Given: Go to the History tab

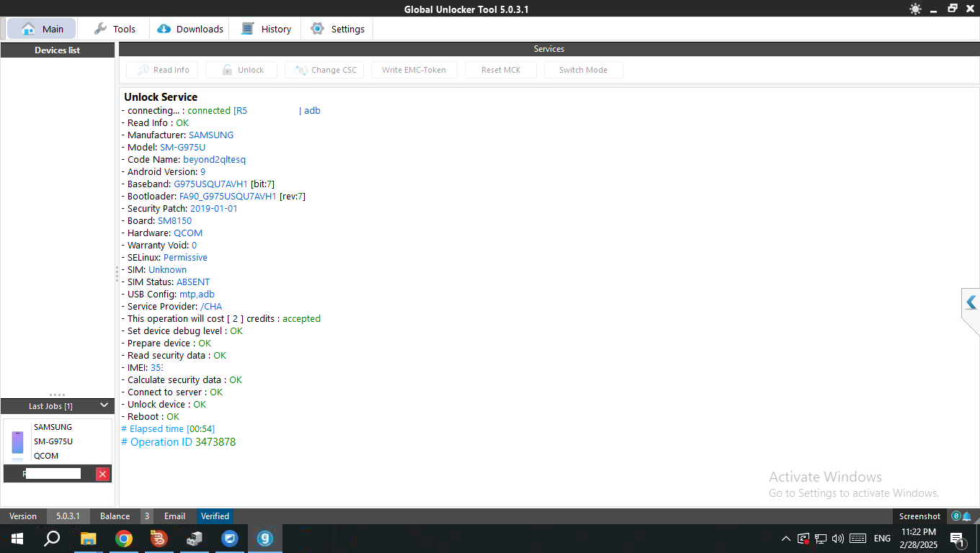Looking at the screenshot, I should (267, 29).
